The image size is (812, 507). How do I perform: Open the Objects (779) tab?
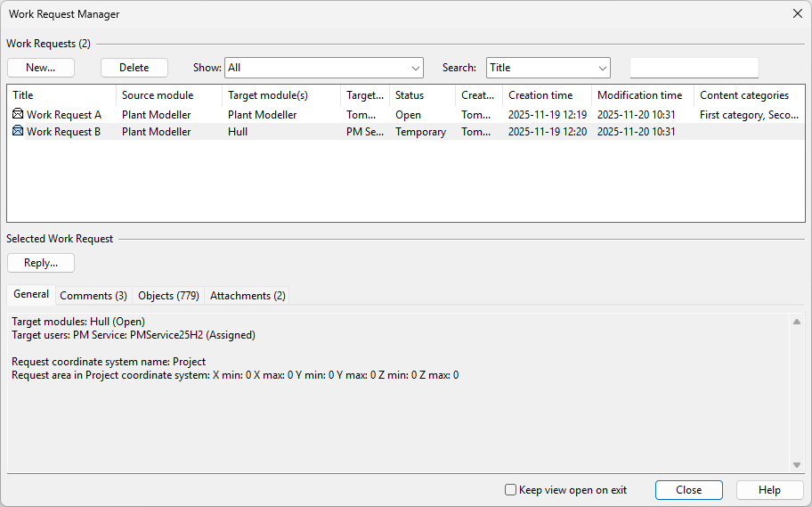[168, 296]
